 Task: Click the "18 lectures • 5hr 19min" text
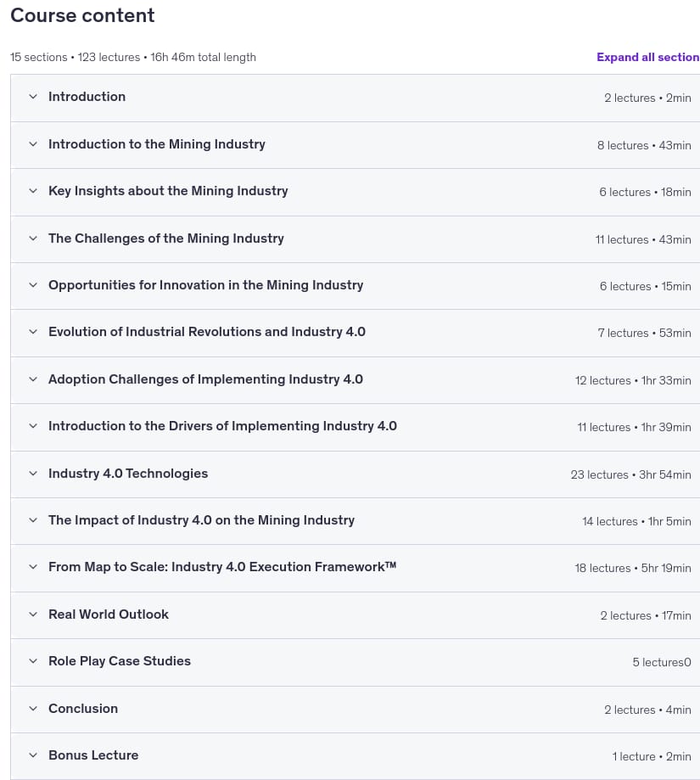tap(633, 568)
